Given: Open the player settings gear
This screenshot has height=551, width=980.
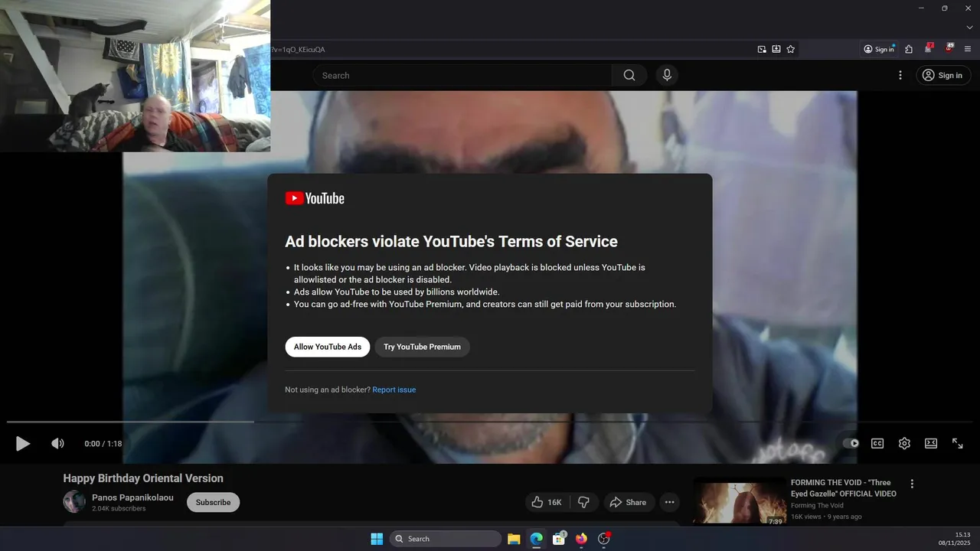Looking at the screenshot, I should pyautogui.click(x=904, y=443).
